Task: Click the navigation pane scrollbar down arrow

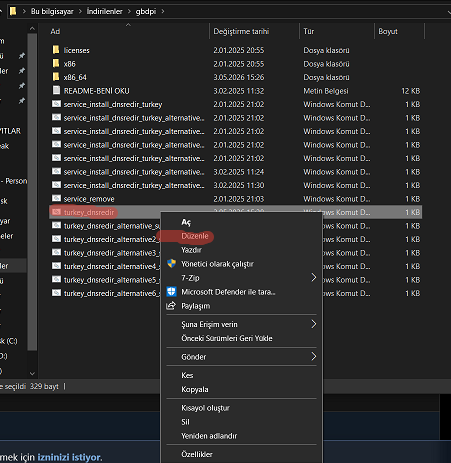Action: coord(32,373)
